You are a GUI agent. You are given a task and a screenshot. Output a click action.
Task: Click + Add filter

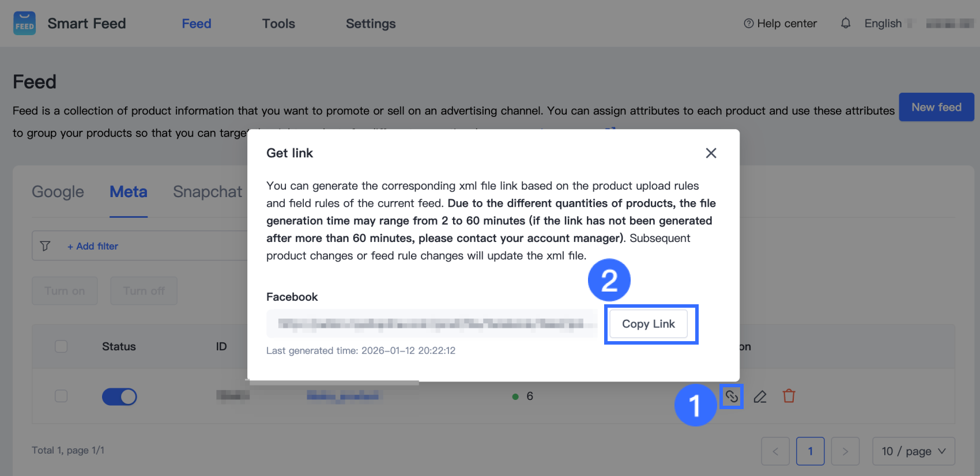point(93,246)
